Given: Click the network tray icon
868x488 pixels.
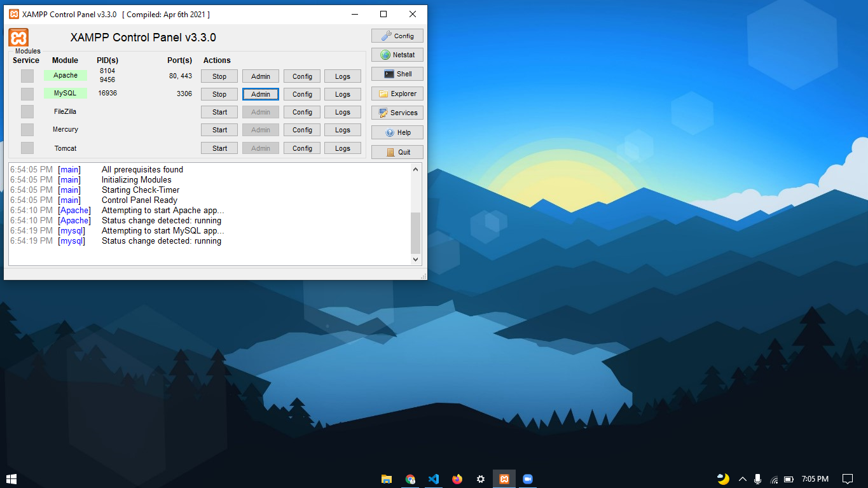Looking at the screenshot, I should click(774, 479).
